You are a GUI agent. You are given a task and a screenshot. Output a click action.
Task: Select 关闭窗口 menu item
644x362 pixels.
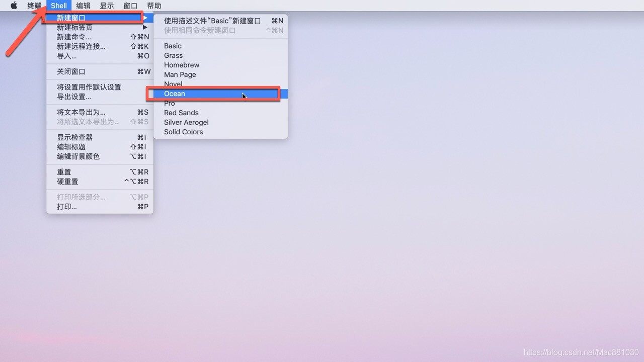[100, 71]
